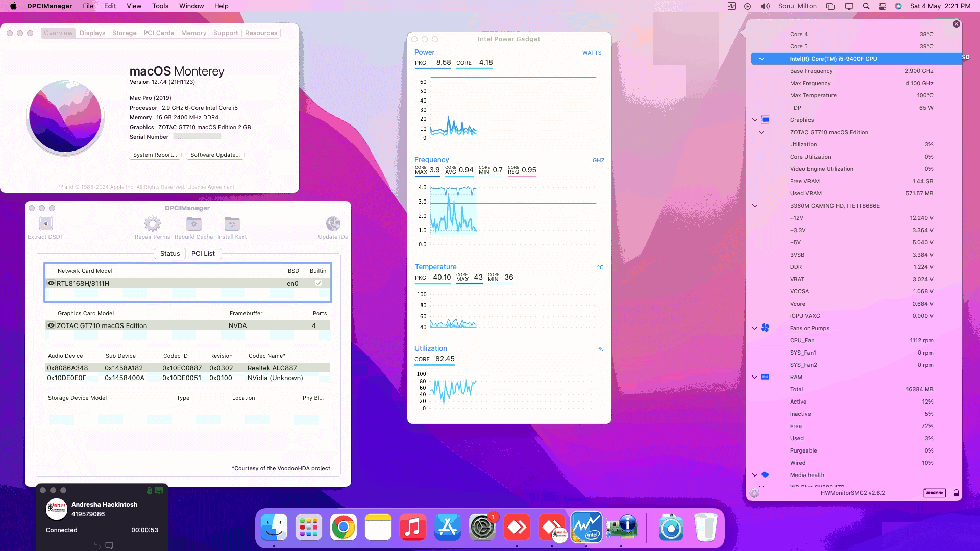Open the Trash in the Dock
The height and width of the screenshot is (551, 980).
click(706, 527)
